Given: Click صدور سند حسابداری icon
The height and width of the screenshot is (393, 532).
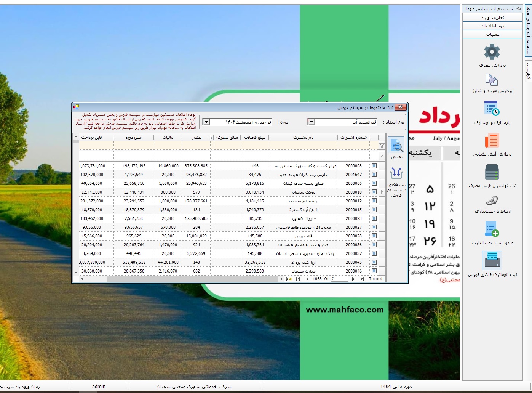Looking at the screenshot, I should pos(492,229).
